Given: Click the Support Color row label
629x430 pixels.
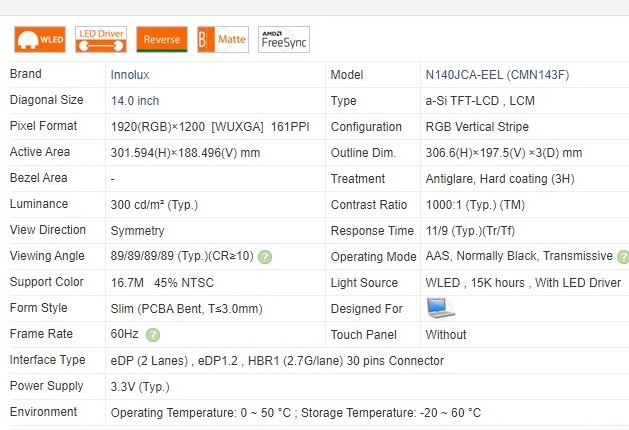Looking at the screenshot, I should (x=47, y=282).
